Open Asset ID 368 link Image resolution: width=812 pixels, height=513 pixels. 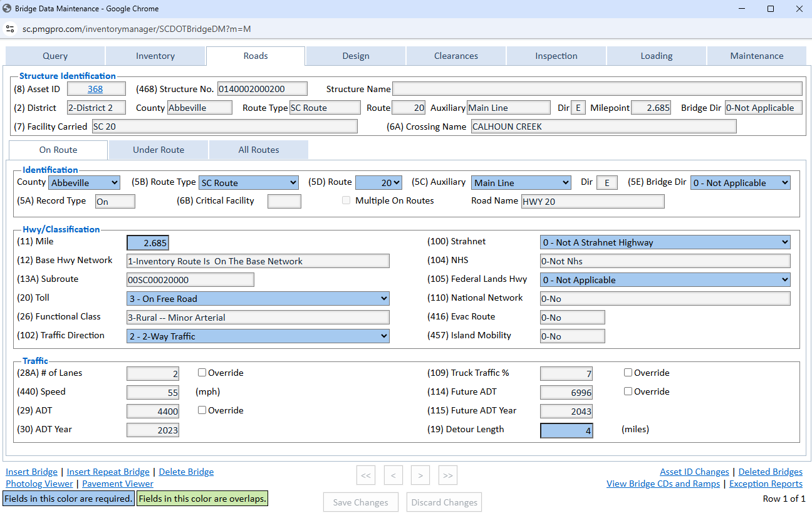pos(95,89)
